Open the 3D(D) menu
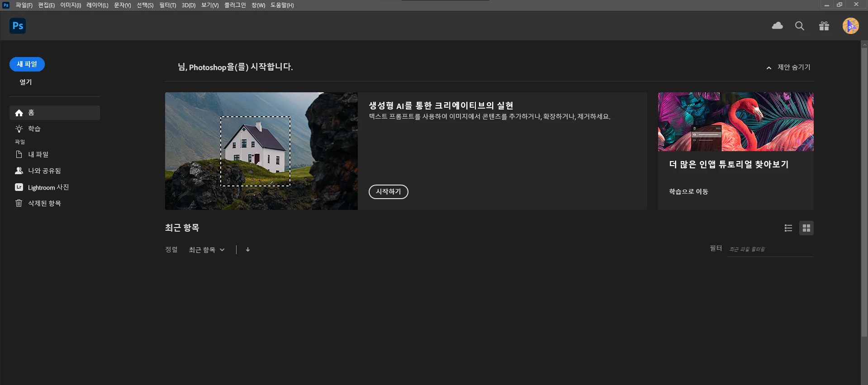Screen dimensions: 868x385 pos(189,5)
